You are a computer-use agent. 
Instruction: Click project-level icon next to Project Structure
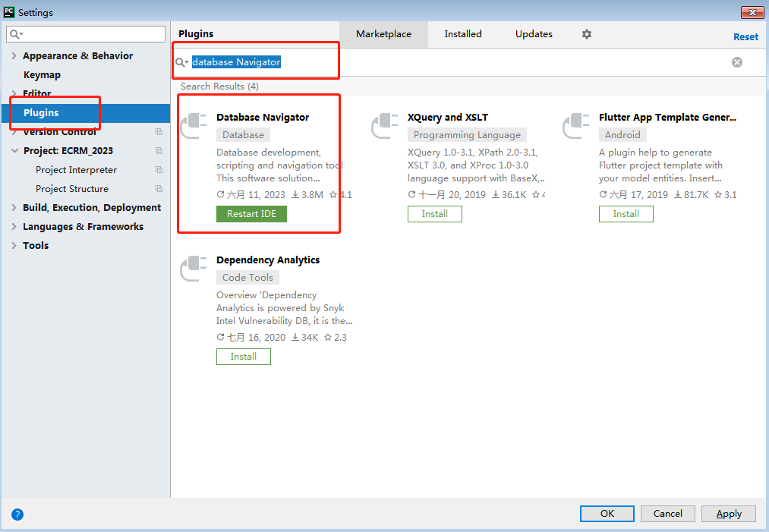(x=159, y=189)
